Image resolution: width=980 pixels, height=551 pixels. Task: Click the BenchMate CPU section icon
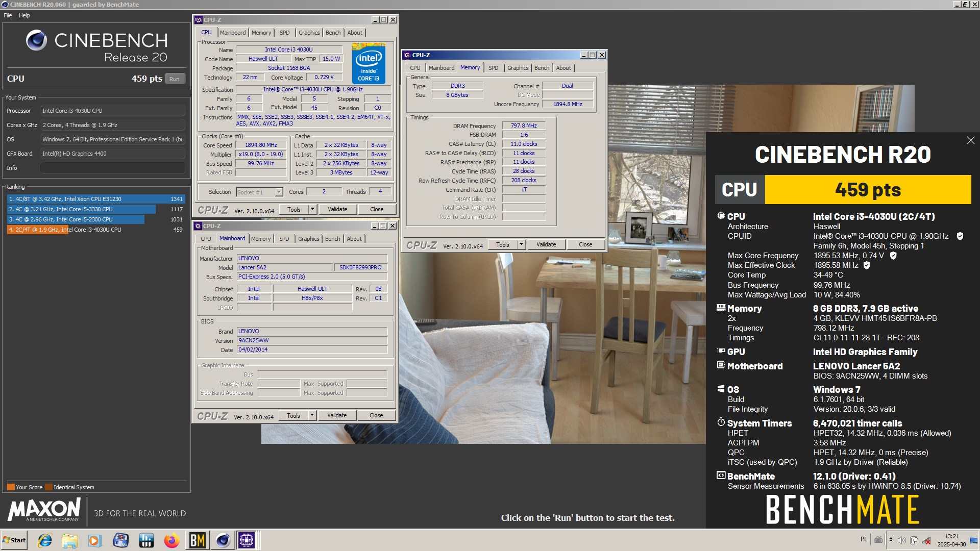pyautogui.click(x=721, y=216)
